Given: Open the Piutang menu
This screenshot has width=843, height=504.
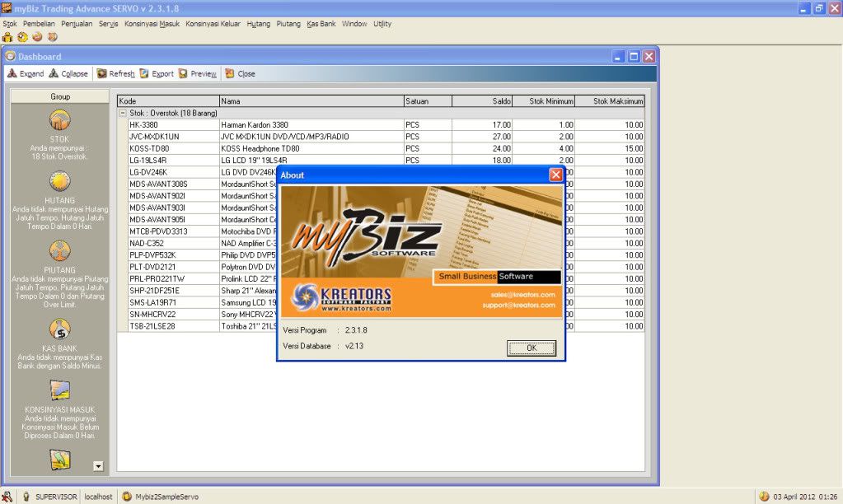Looking at the screenshot, I should (288, 24).
